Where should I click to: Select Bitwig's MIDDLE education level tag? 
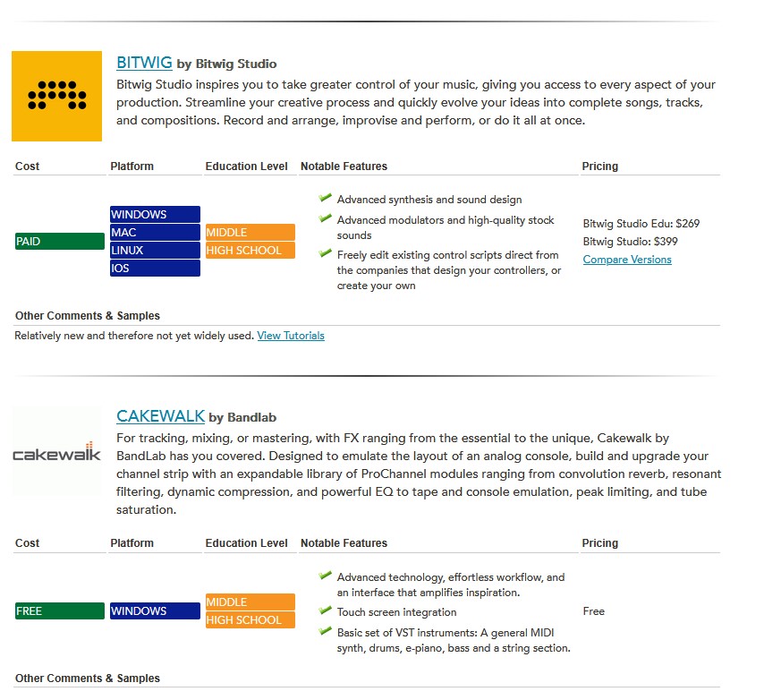(x=250, y=233)
